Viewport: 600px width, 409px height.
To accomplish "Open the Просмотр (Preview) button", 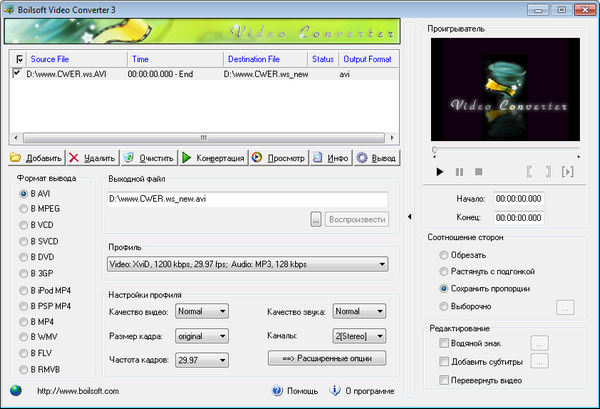I will [x=278, y=158].
